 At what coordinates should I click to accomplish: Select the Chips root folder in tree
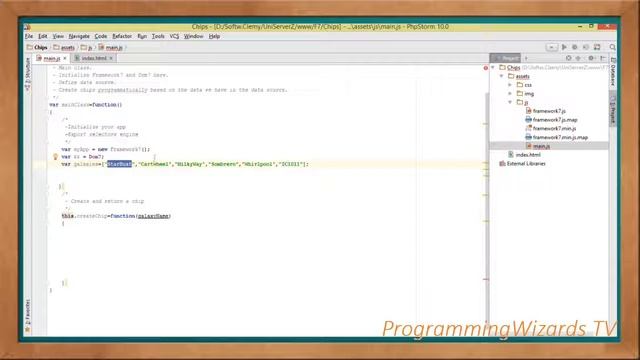pos(513,67)
